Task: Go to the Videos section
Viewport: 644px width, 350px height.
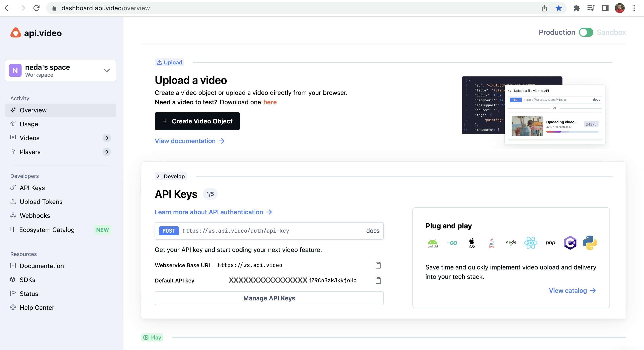Action: tap(29, 138)
